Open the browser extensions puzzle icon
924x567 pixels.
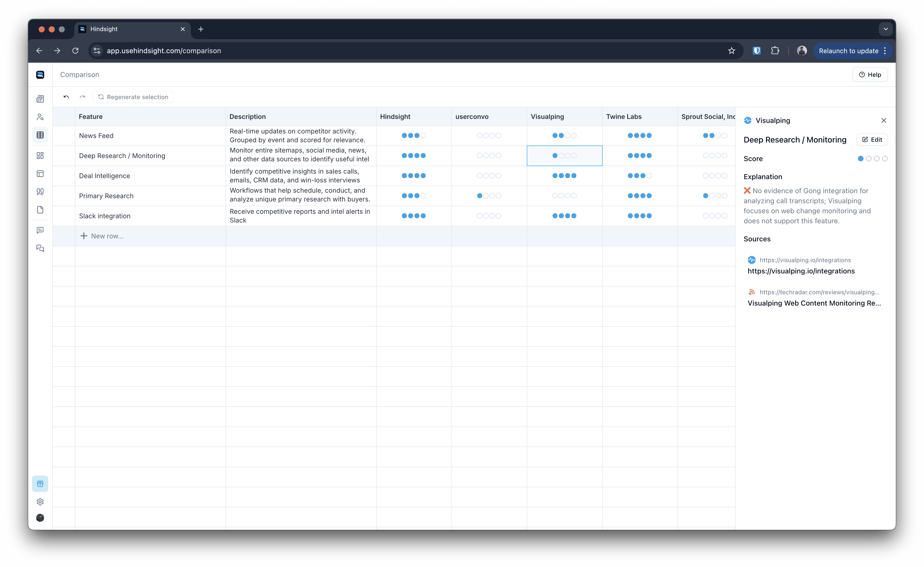click(x=775, y=51)
